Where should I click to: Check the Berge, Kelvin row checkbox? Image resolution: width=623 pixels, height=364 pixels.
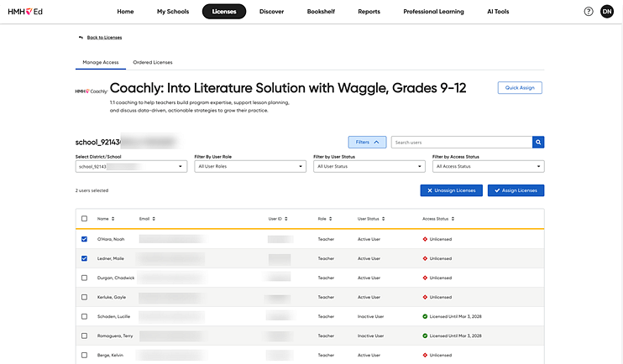pyautogui.click(x=84, y=356)
